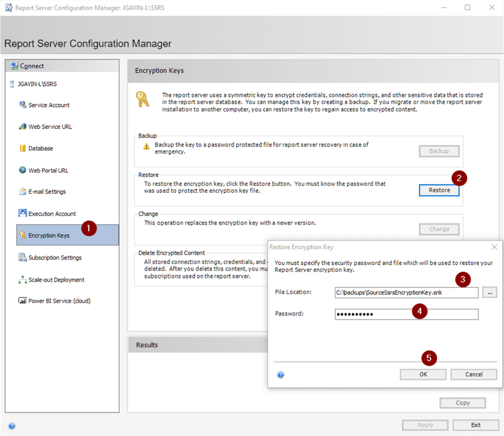Click the Web Portal URL globe icon
The width and height of the screenshot is (504, 436).
23,170
